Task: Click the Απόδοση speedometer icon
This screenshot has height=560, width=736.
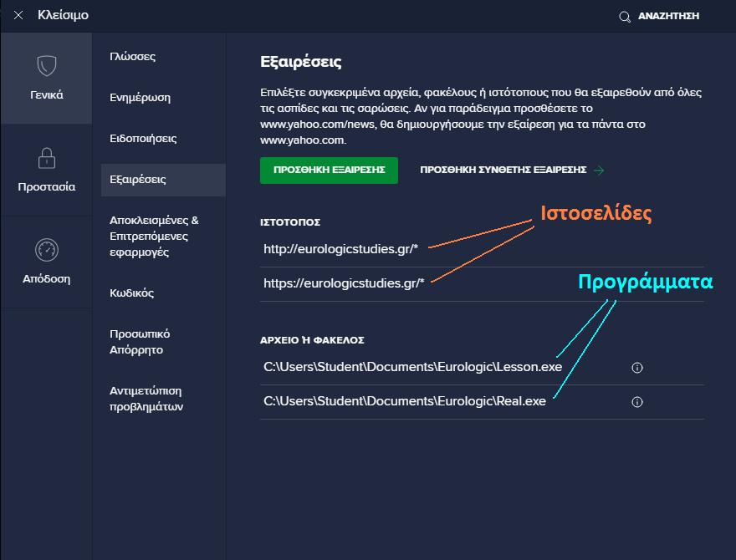Action: (46, 251)
